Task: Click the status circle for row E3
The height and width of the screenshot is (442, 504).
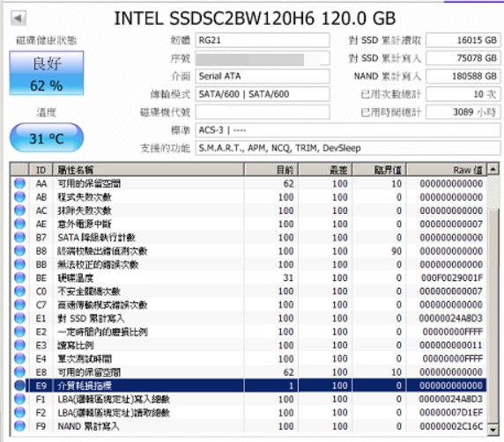Action: (19, 345)
